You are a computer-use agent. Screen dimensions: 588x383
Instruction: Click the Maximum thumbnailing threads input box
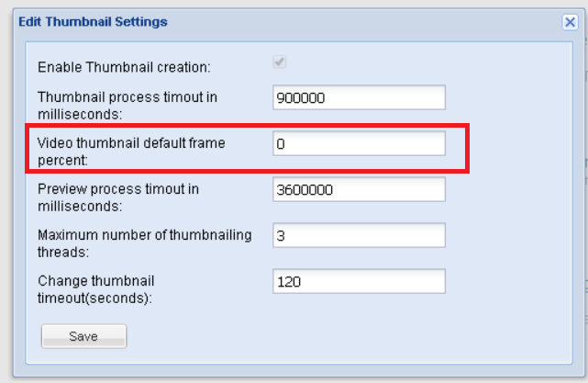pyautogui.click(x=359, y=235)
